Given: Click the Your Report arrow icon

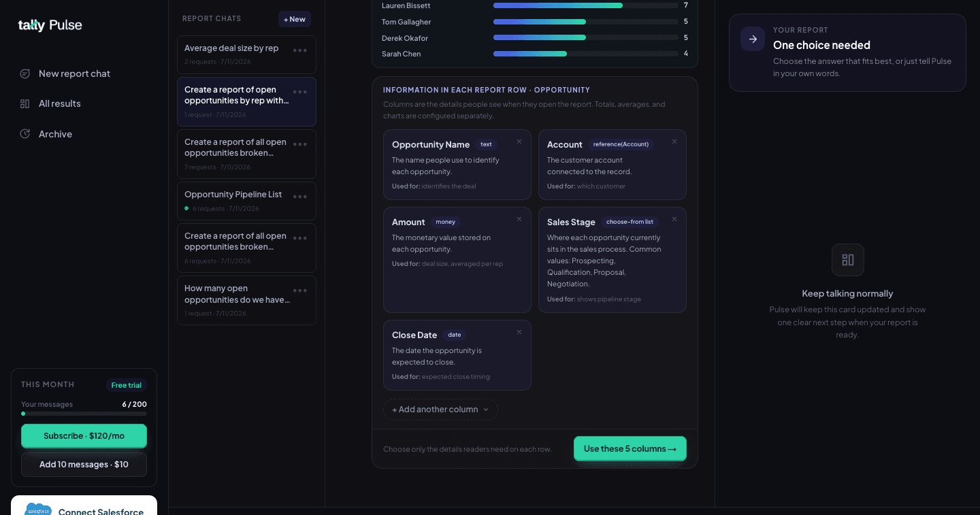Looking at the screenshot, I should [753, 39].
